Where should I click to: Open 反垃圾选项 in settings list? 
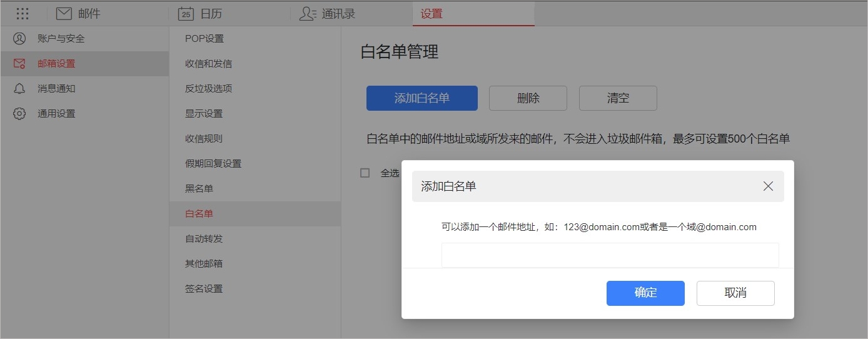point(208,89)
